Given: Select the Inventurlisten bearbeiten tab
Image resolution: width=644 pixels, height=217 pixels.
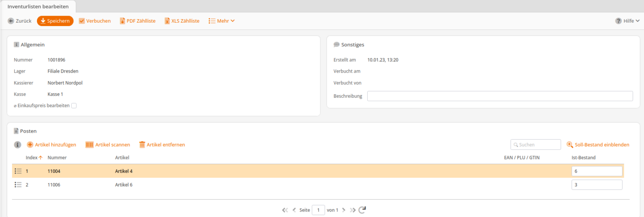Looking at the screenshot, I should pyautogui.click(x=38, y=6).
